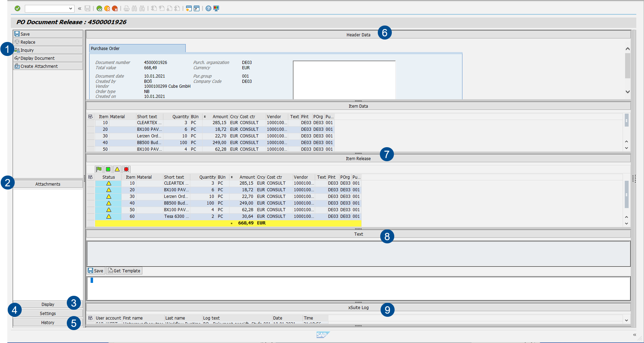Viewport: 644px width, 343px height.
Task: Open the History panel
Action: 47,322
